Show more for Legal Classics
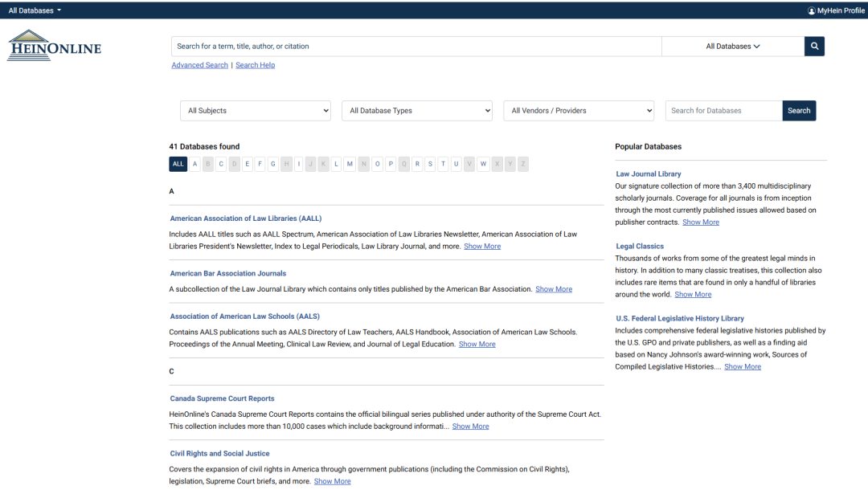The height and width of the screenshot is (490, 868). pyautogui.click(x=693, y=294)
